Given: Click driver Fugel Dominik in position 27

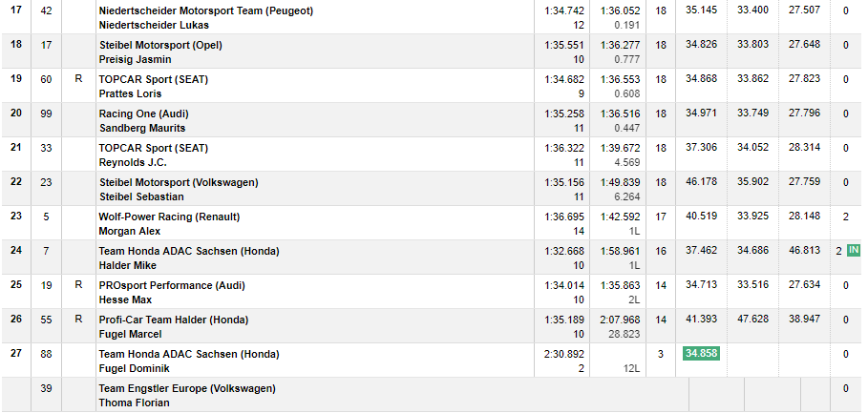Looking at the screenshot, I should [134, 368].
